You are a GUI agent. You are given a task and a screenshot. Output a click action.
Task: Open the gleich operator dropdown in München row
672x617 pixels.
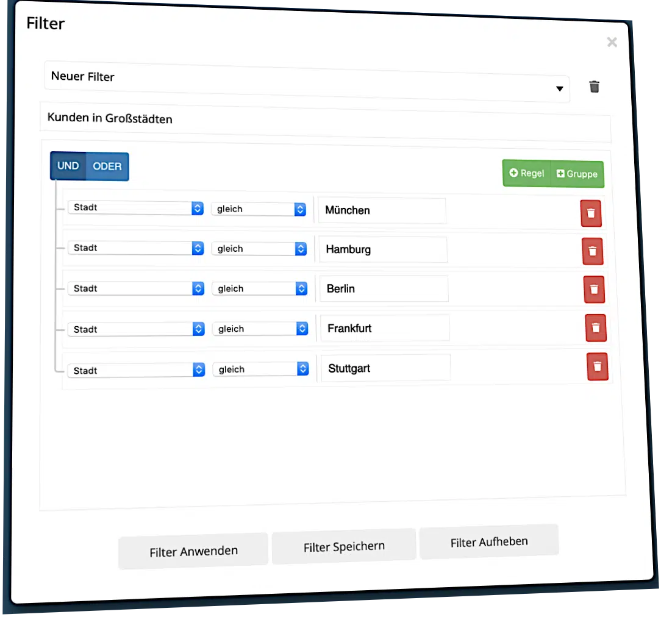[259, 209]
